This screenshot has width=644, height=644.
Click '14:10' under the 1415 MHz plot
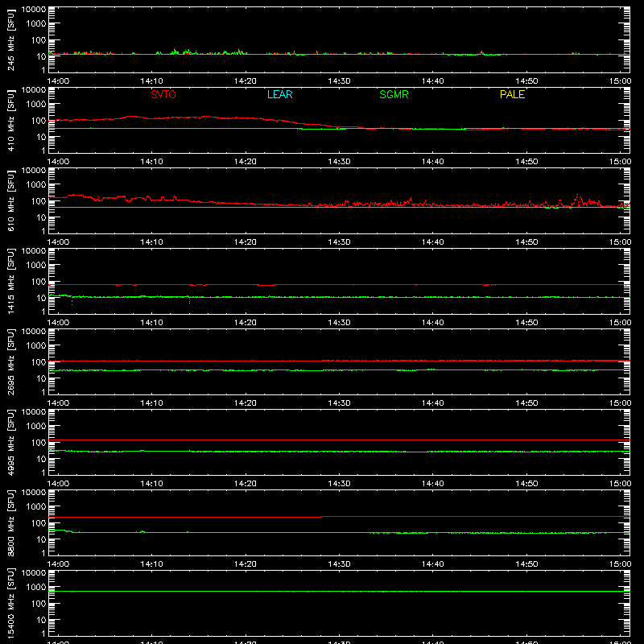[x=151, y=323]
